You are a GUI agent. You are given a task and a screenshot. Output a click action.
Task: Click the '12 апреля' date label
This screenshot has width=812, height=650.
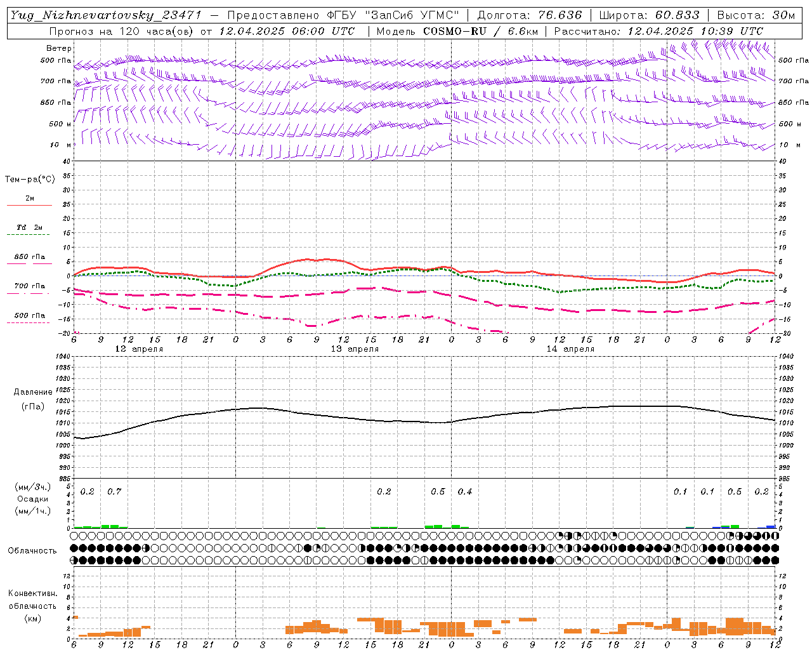(x=139, y=349)
